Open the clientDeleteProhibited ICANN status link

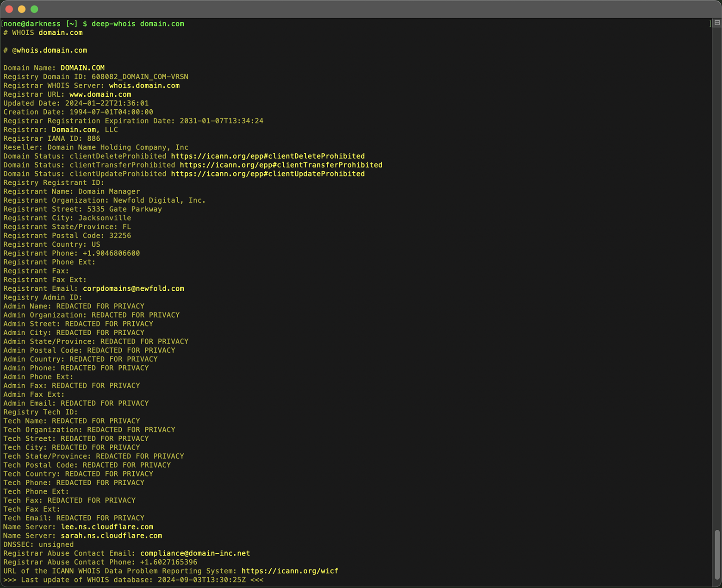(x=268, y=156)
